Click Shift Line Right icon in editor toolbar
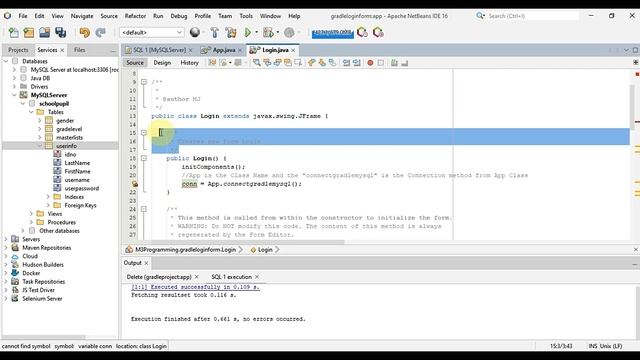The image size is (640, 360). click(x=357, y=63)
